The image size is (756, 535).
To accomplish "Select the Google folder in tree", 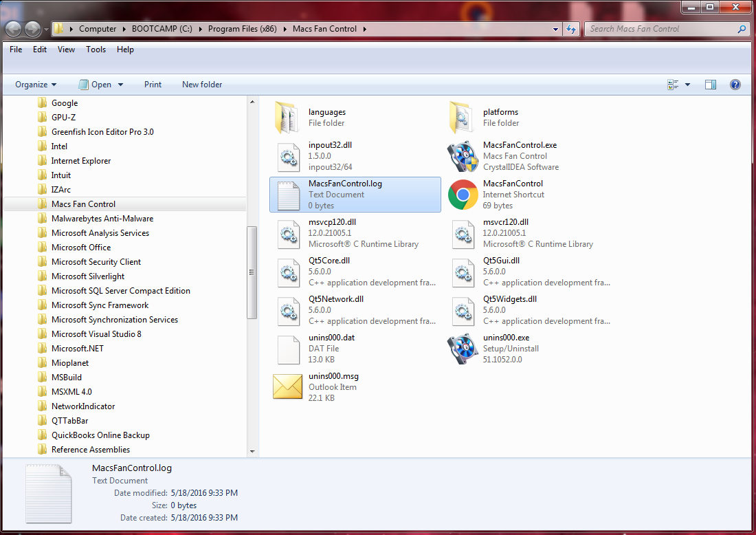I will 65,103.
